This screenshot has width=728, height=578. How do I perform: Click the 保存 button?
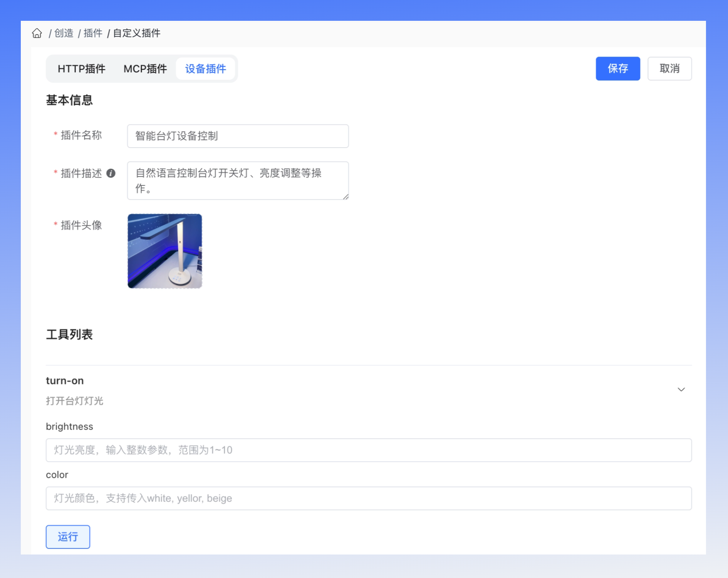pyautogui.click(x=618, y=69)
